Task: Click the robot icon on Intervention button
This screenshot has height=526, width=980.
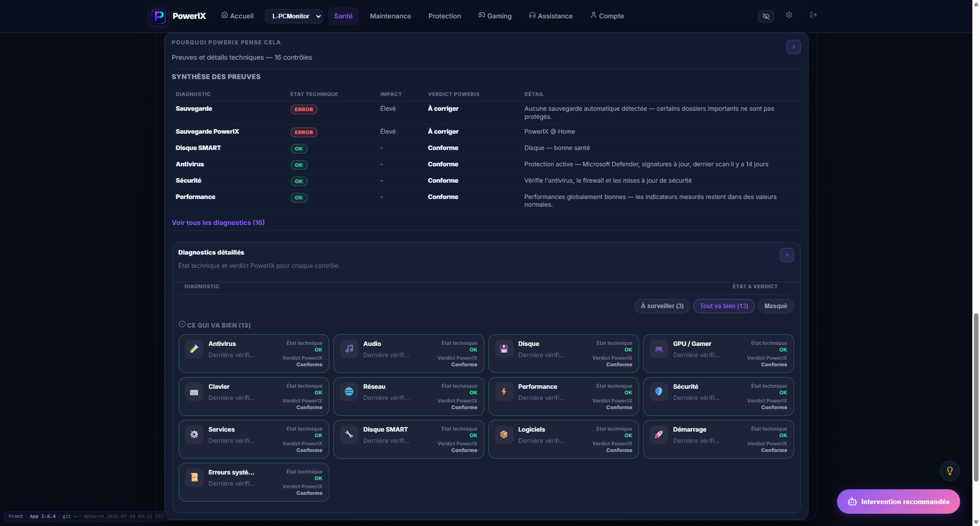Action: [852, 502]
